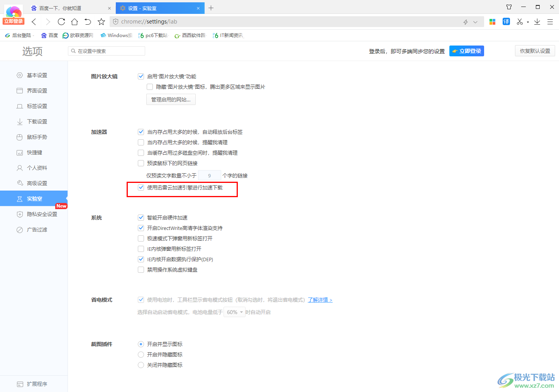559x392 pixels.
Task: Toggle 使用迅雷云加速引擎进行加速下载 checkbox
Action: click(x=141, y=188)
